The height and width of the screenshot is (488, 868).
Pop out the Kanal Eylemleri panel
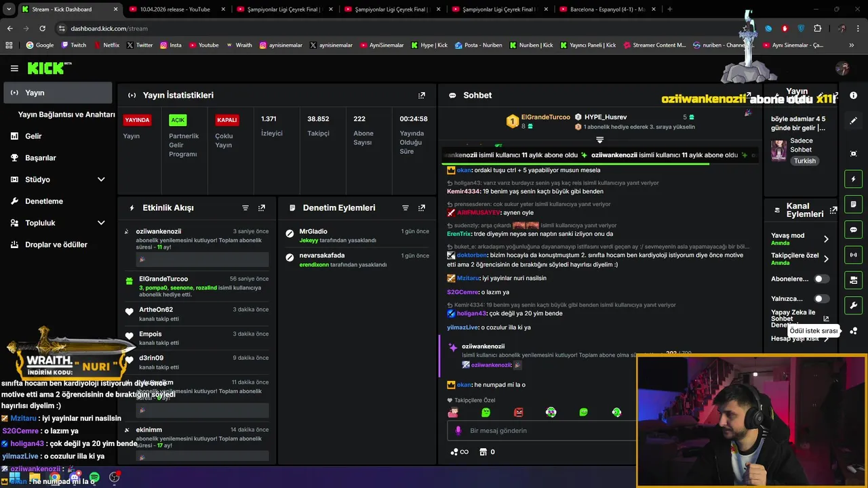pyautogui.click(x=833, y=210)
